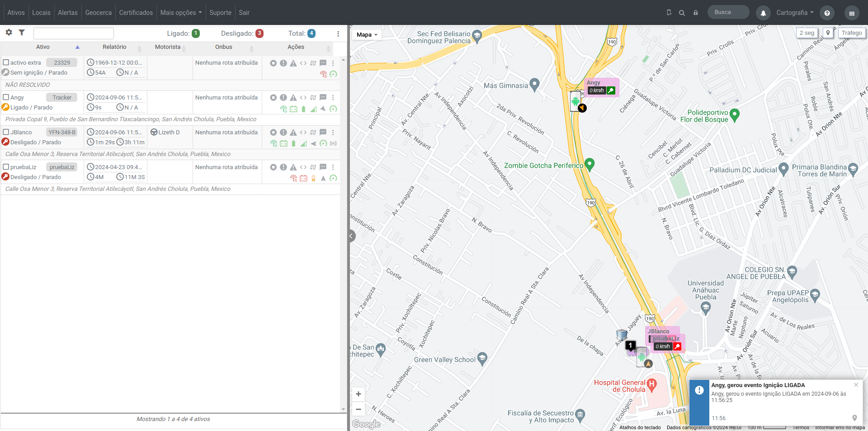
Task: Open the Mapa map type dropdown
Action: point(367,35)
